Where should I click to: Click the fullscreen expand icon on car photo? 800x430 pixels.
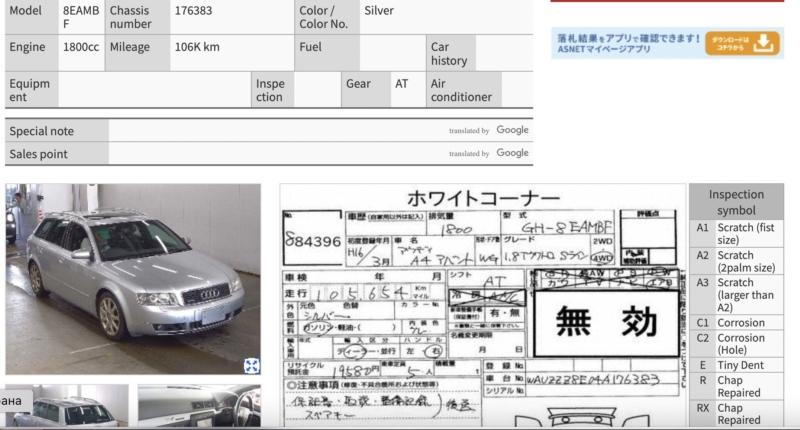click(251, 366)
